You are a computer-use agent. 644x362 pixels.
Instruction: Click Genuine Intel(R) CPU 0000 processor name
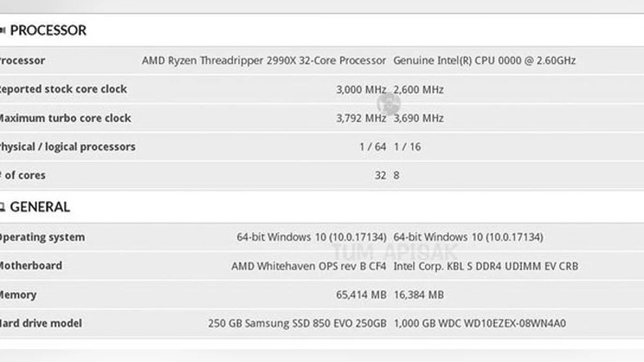click(x=484, y=61)
